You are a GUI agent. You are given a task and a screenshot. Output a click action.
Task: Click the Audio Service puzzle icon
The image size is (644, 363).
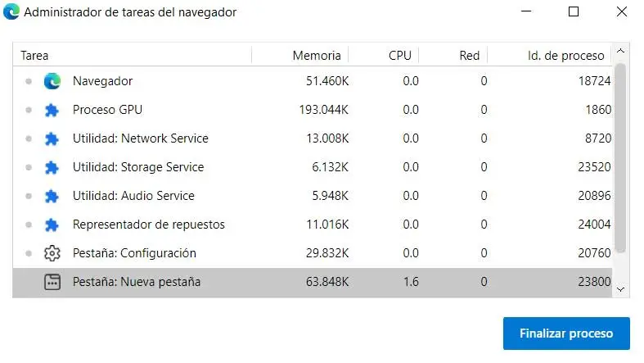tap(52, 196)
